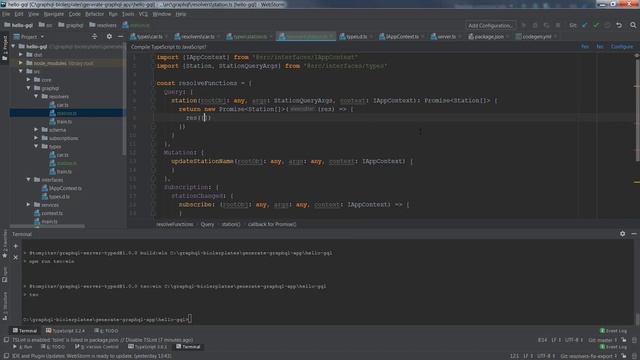Image resolution: width=640 pixels, height=360 pixels.
Task: Open the TypeScript 3.2.4 tool window tab
Action: click(65, 331)
